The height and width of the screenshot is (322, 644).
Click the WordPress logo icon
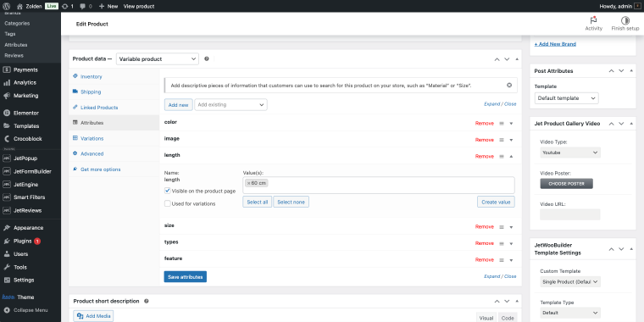pos(7,6)
